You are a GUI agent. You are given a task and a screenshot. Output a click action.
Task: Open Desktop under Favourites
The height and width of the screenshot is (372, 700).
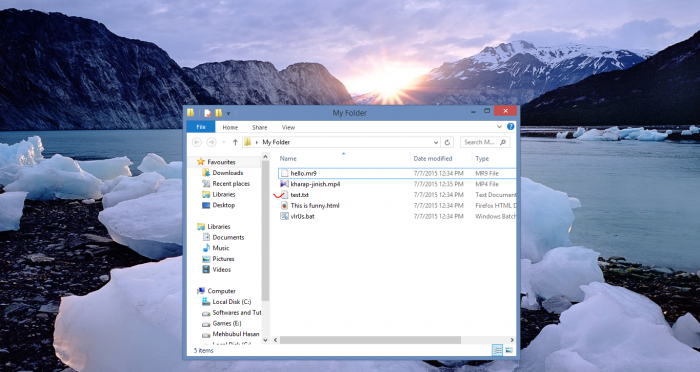coord(223,205)
